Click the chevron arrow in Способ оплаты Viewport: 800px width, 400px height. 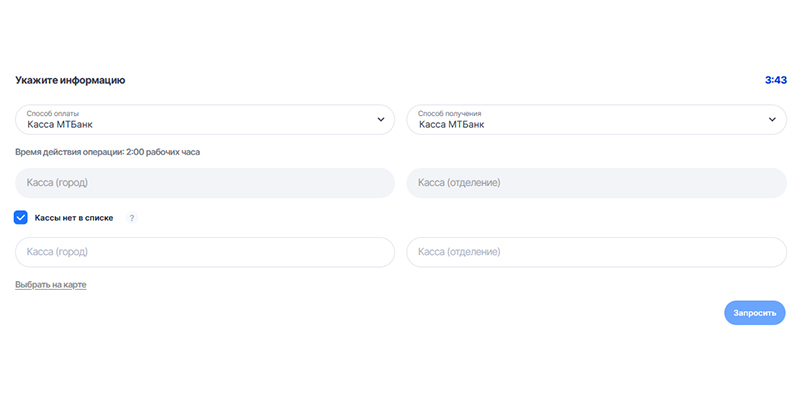(381, 119)
